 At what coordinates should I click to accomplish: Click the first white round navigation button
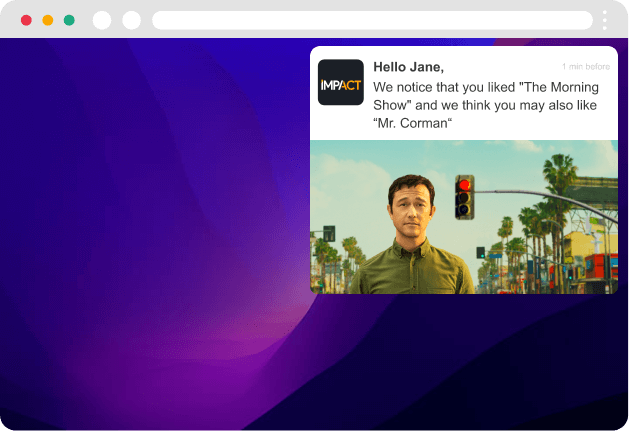click(x=102, y=20)
